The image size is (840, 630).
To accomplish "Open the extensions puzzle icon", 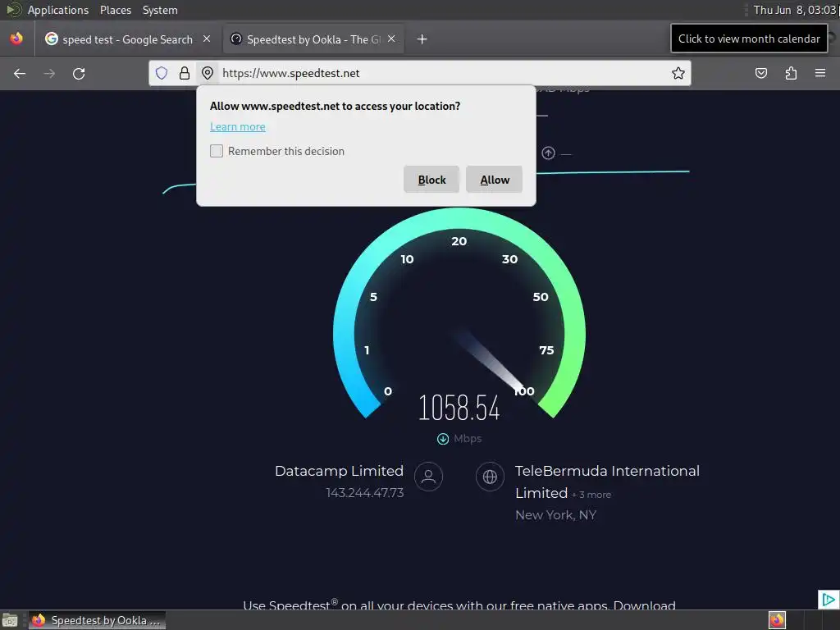I will tap(791, 73).
